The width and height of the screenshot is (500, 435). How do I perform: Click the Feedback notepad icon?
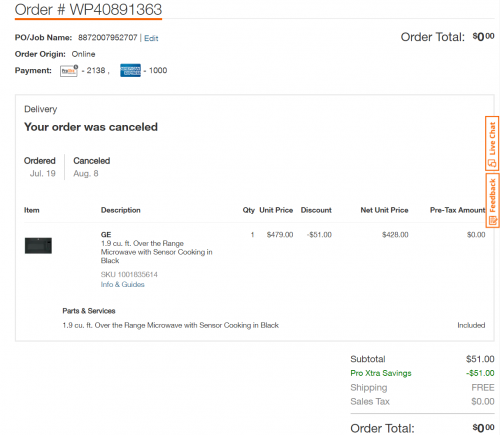[492, 220]
